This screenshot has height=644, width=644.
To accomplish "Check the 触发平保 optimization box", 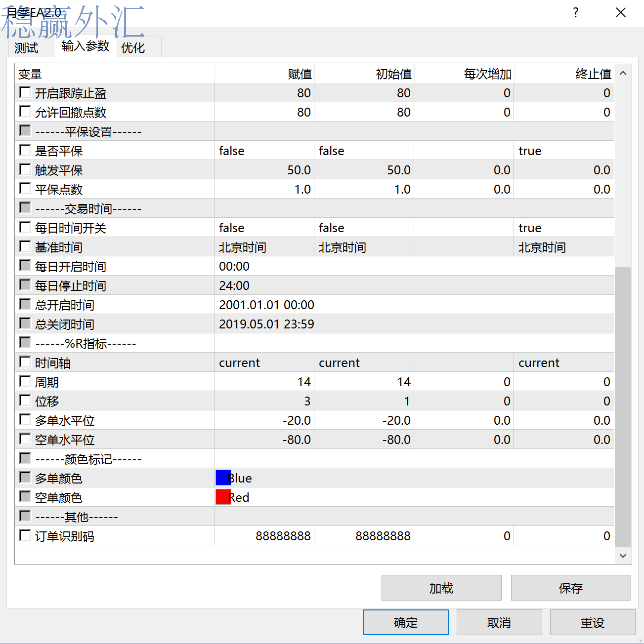I will [25, 169].
